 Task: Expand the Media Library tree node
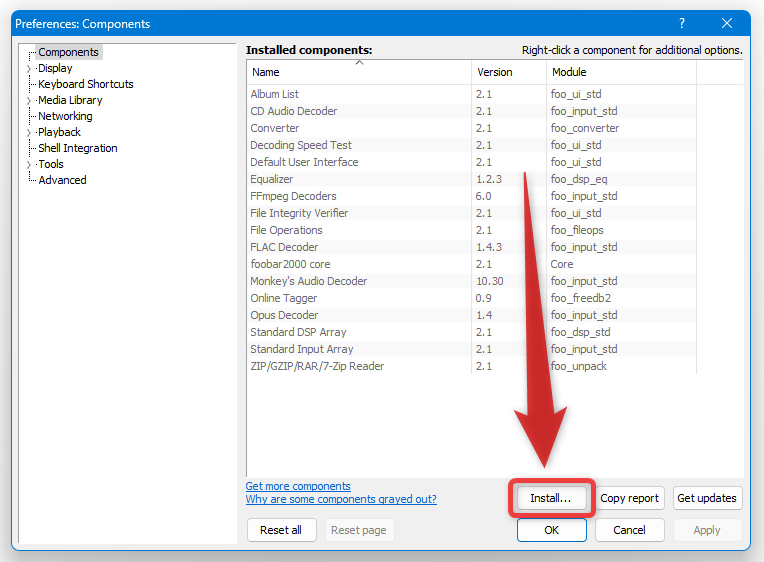(x=29, y=100)
